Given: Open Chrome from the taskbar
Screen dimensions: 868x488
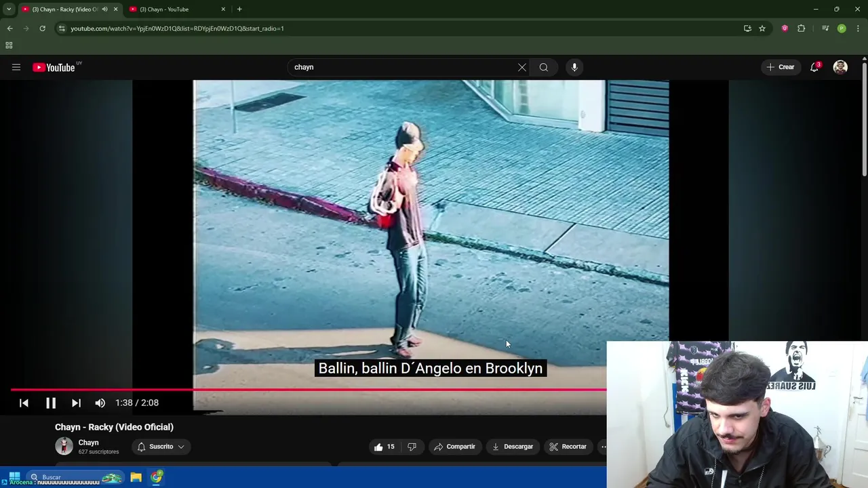Looking at the screenshot, I should (157, 477).
